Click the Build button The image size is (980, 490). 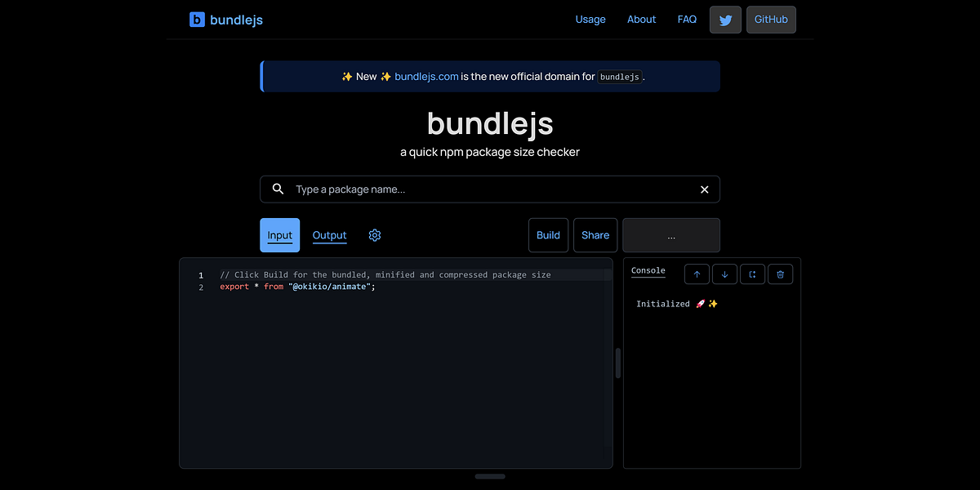click(548, 235)
